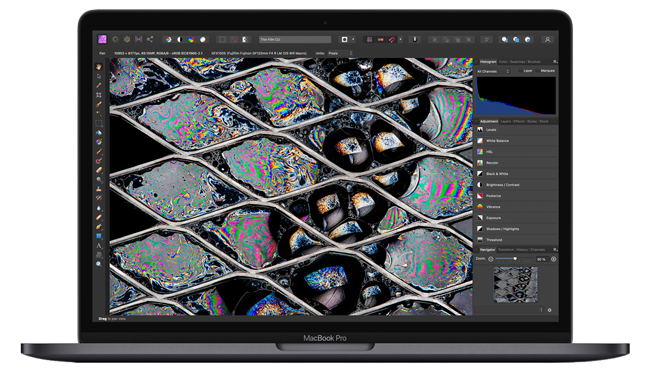Switch to the Stock tab
Viewport: 650px width, 372px height.
tap(544, 122)
